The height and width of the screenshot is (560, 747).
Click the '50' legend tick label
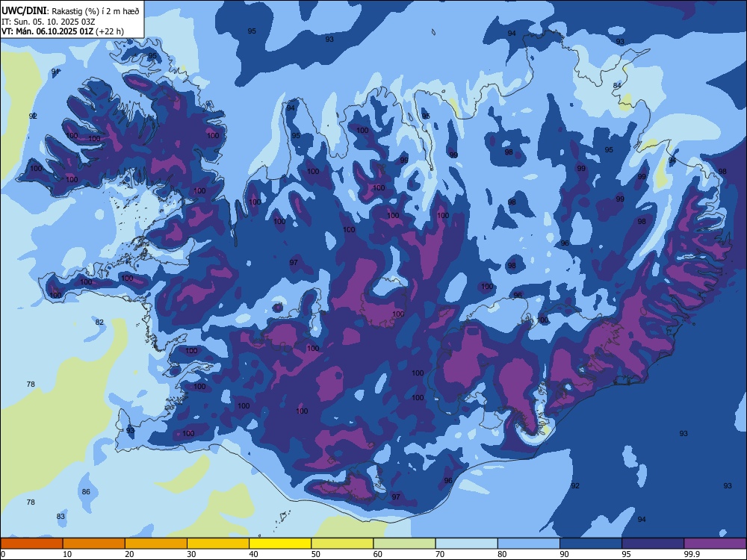[x=315, y=554]
